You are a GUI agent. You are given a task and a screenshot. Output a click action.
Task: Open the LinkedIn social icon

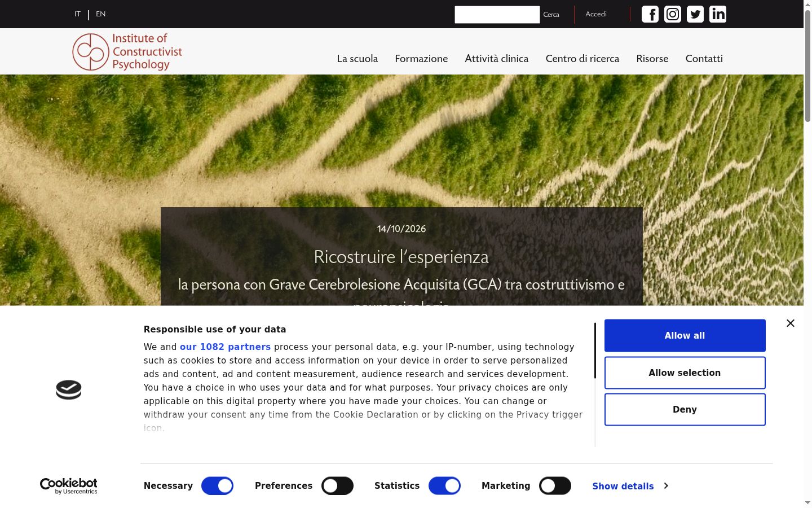pos(718,14)
